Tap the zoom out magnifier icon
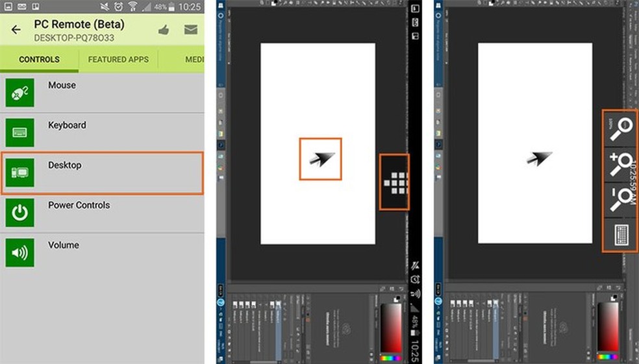Viewport: 639px width, 364px height. [620, 200]
